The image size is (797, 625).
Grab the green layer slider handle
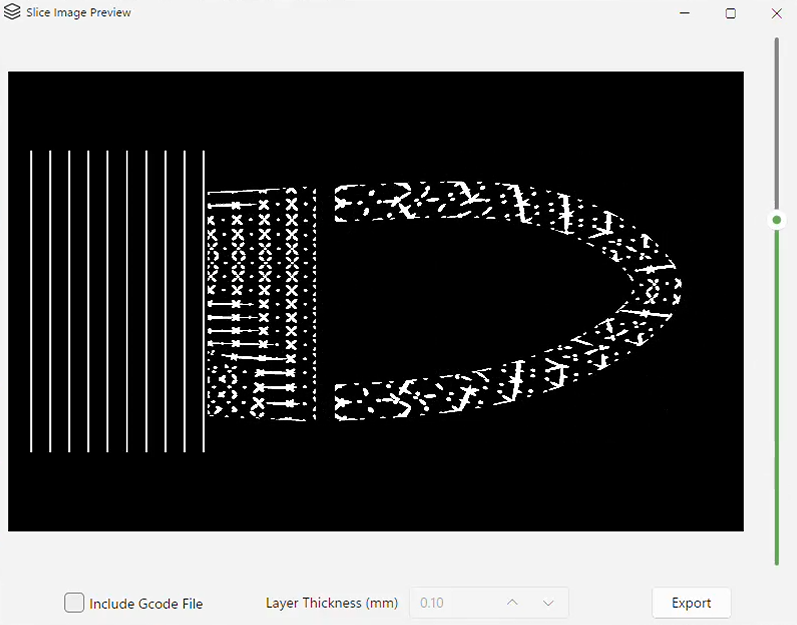pos(777,220)
